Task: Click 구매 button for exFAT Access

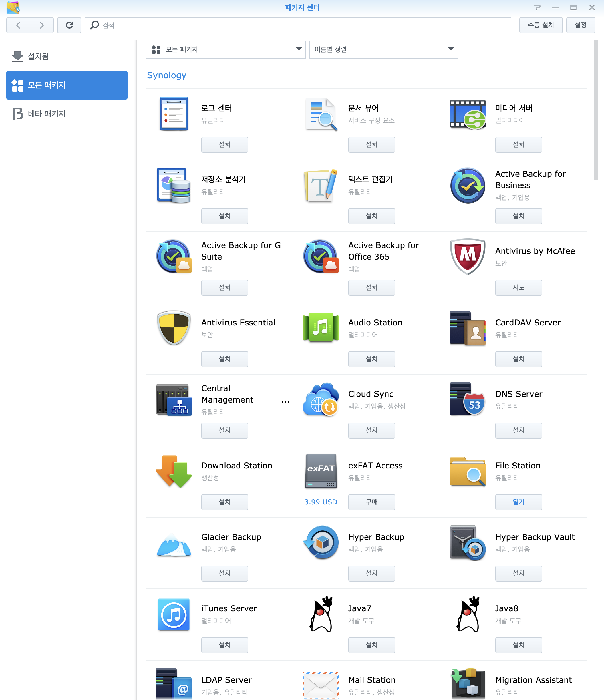Action: [x=371, y=502]
